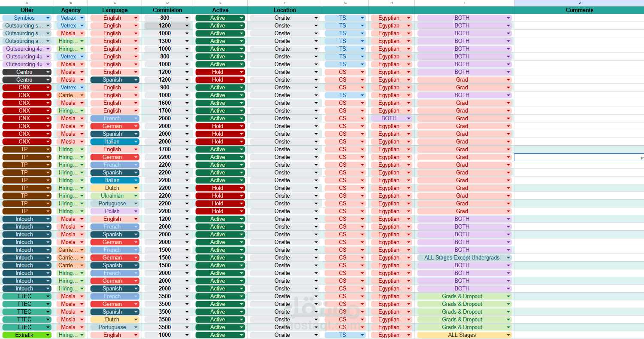The image size is (644, 339).
Task: Open Italian language dropdown in TP row
Action: pos(115,180)
